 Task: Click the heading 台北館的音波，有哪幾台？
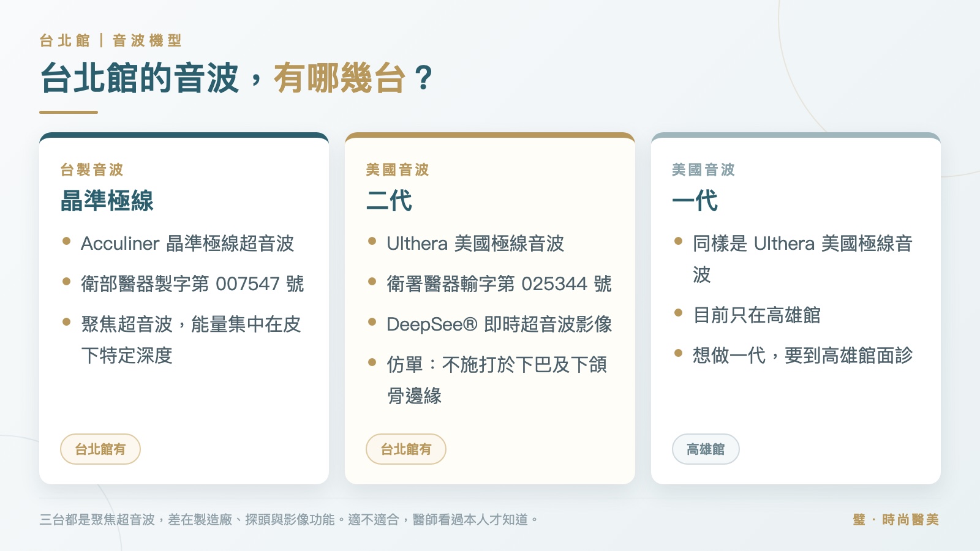pos(237,78)
